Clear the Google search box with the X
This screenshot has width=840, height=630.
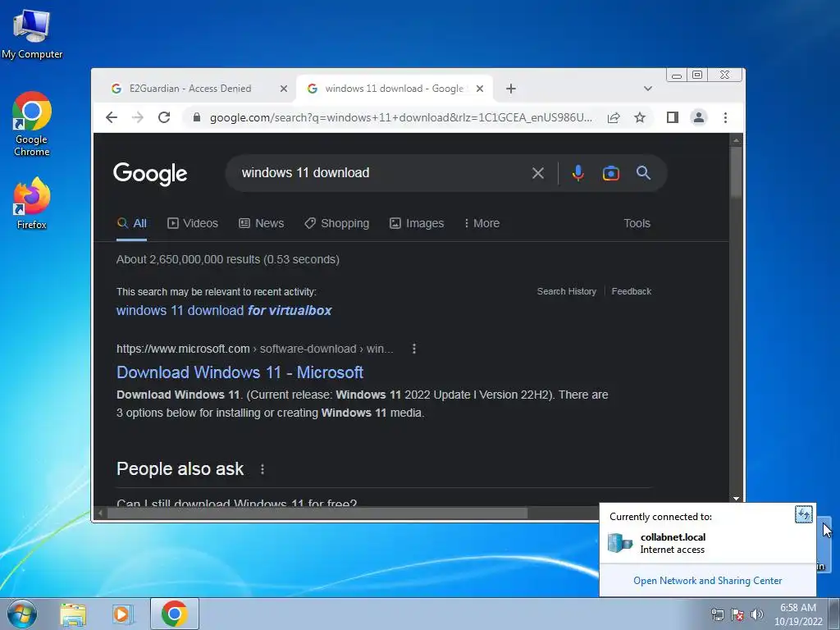click(538, 173)
